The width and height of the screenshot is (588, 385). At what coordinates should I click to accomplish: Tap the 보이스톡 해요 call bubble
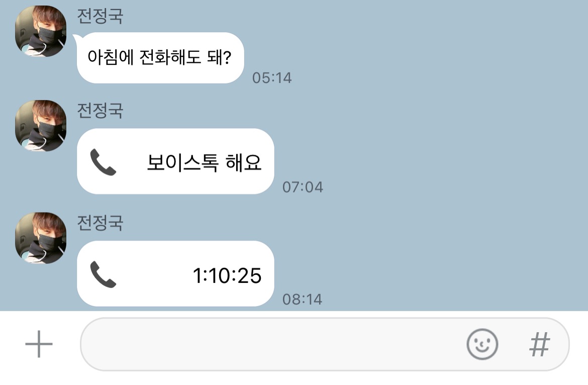175,161
